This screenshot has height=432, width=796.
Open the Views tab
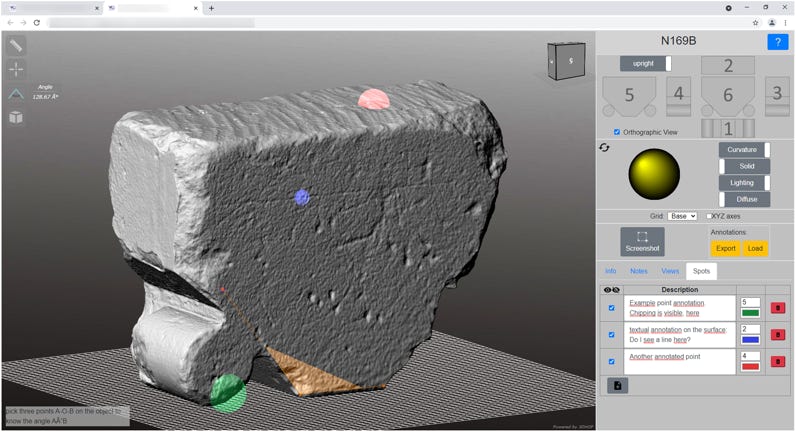click(x=669, y=271)
